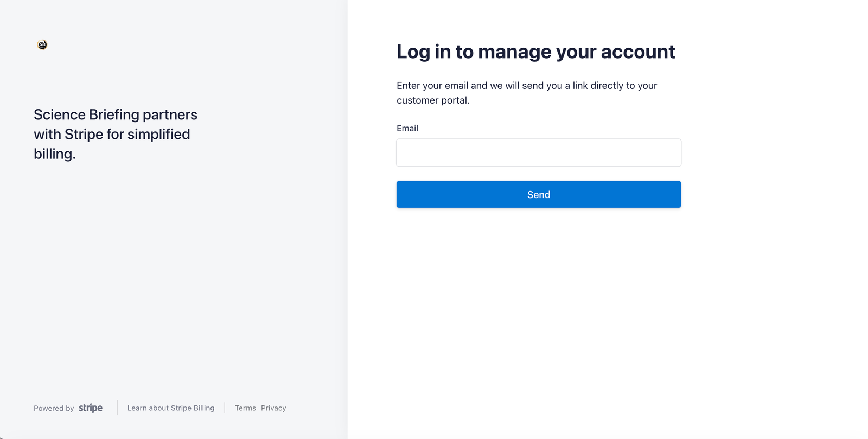Click the "with Stripe for simplified" tagline line
Image resolution: width=868 pixels, height=439 pixels.
(112, 134)
